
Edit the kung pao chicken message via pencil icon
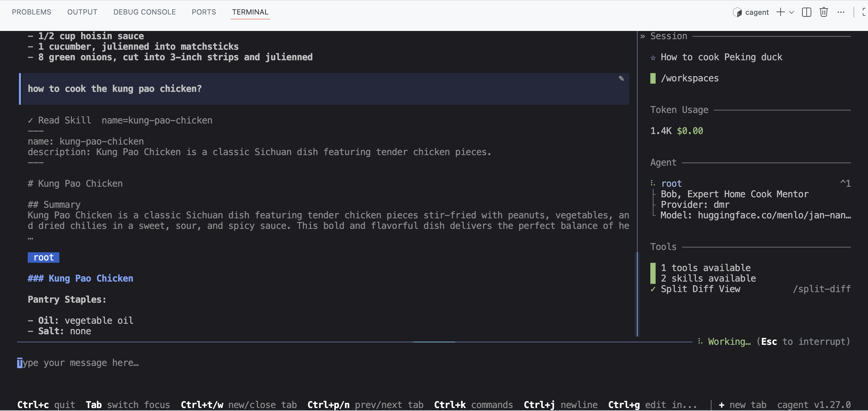click(x=622, y=78)
